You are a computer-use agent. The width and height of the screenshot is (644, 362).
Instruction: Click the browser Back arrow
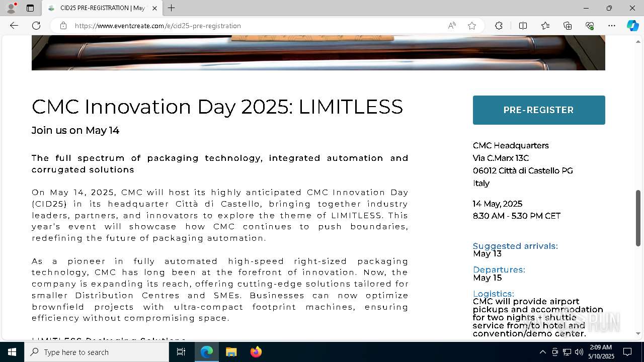(14, 26)
